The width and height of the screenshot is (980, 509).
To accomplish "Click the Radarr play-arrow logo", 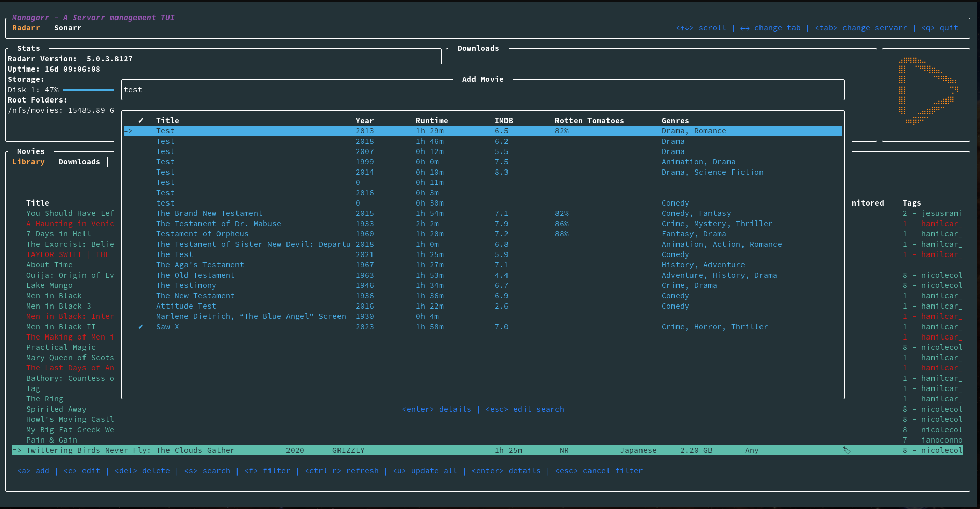I will [927, 91].
